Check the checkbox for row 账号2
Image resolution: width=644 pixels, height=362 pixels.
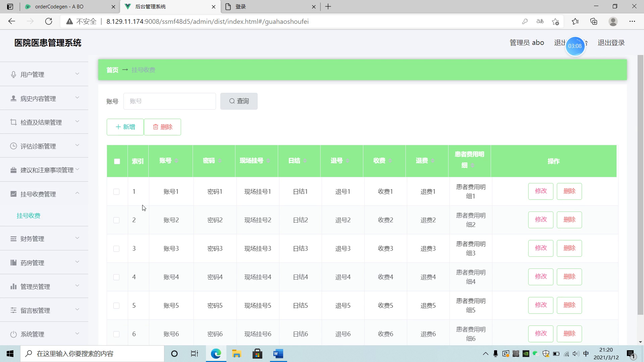point(116,220)
